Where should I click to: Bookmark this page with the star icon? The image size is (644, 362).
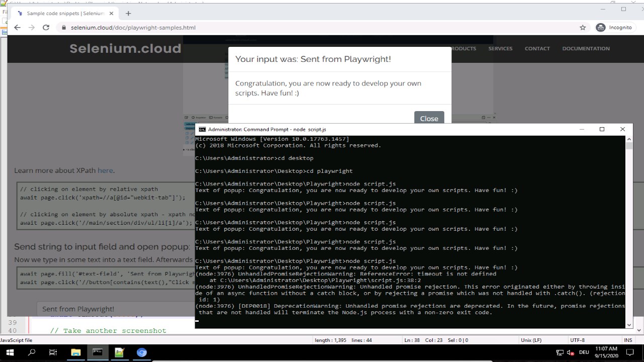(x=583, y=28)
